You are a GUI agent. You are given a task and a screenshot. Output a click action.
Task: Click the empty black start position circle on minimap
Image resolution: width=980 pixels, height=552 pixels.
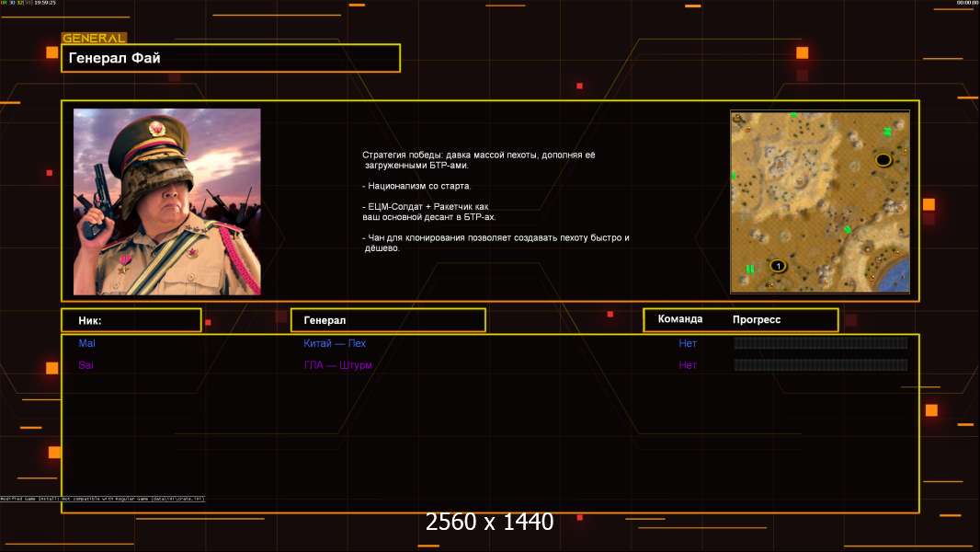883,160
